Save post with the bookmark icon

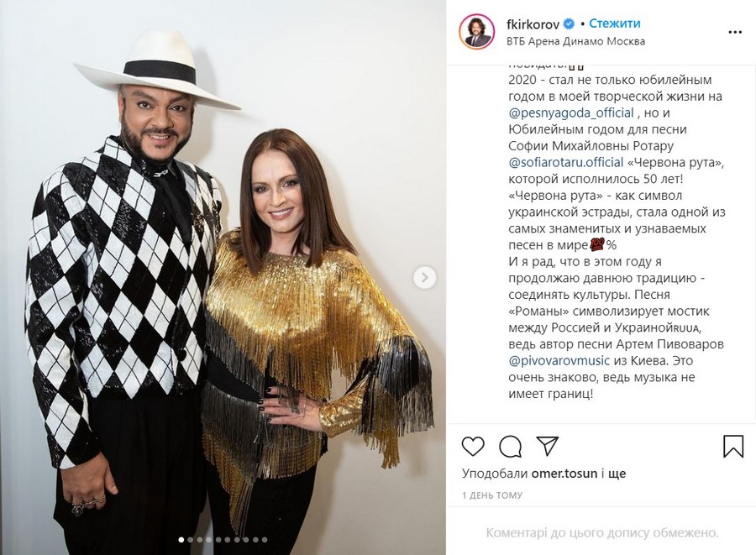click(732, 446)
